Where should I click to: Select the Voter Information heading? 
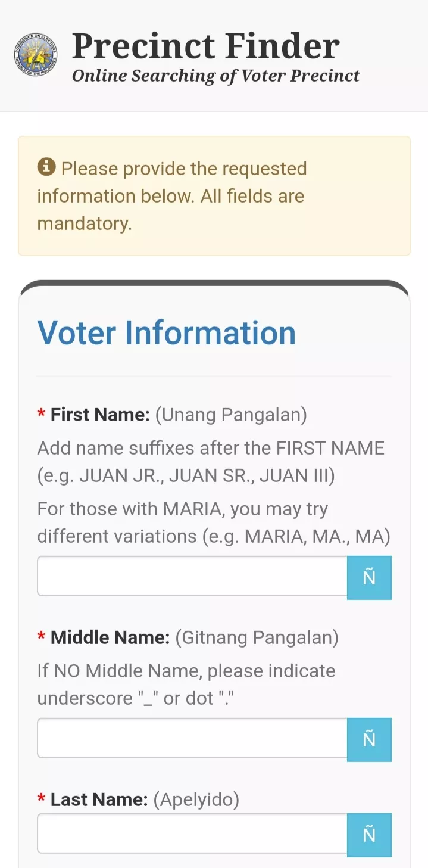pyautogui.click(x=167, y=332)
